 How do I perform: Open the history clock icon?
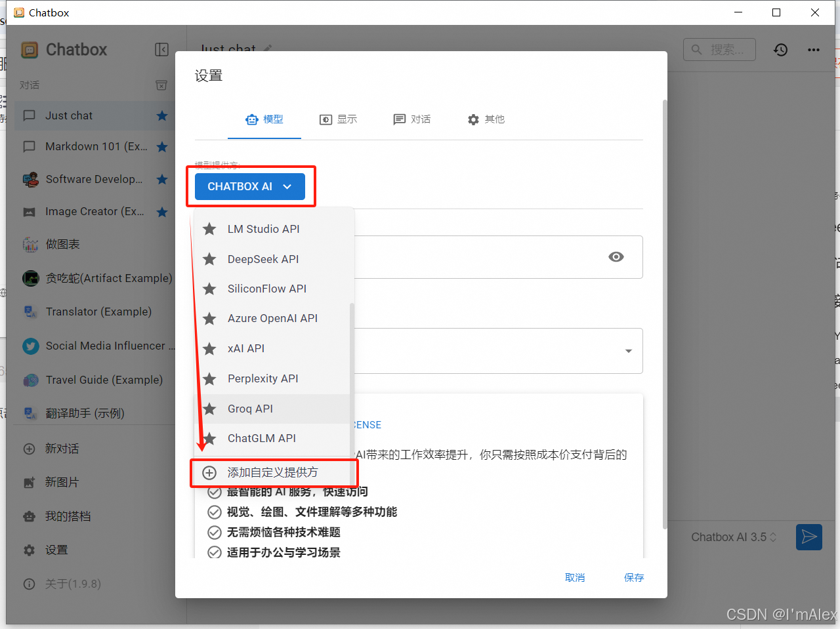click(780, 50)
